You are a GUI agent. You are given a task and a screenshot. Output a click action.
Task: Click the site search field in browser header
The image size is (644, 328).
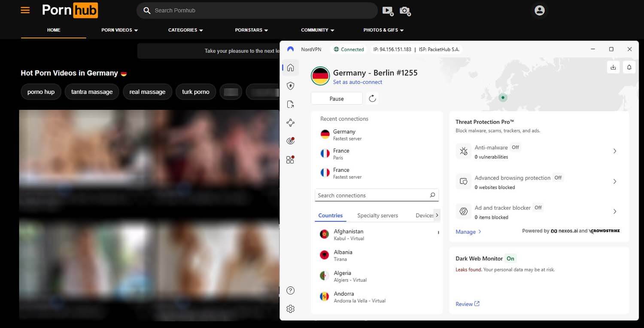coord(257,10)
